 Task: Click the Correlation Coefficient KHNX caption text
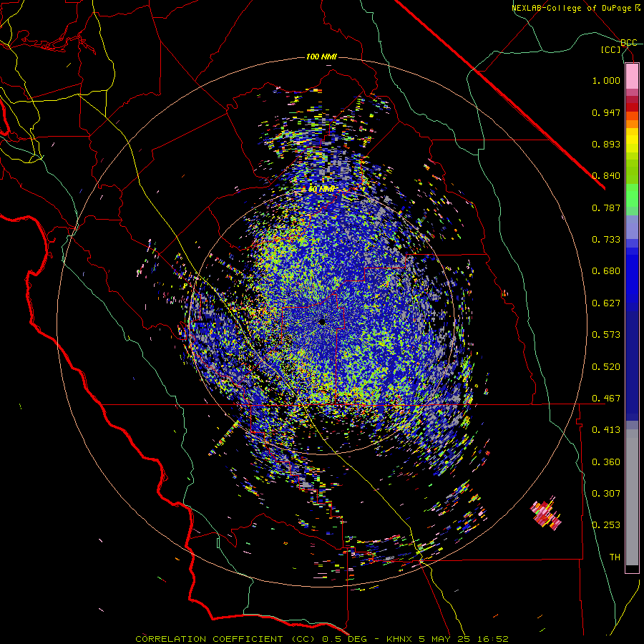click(322, 639)
